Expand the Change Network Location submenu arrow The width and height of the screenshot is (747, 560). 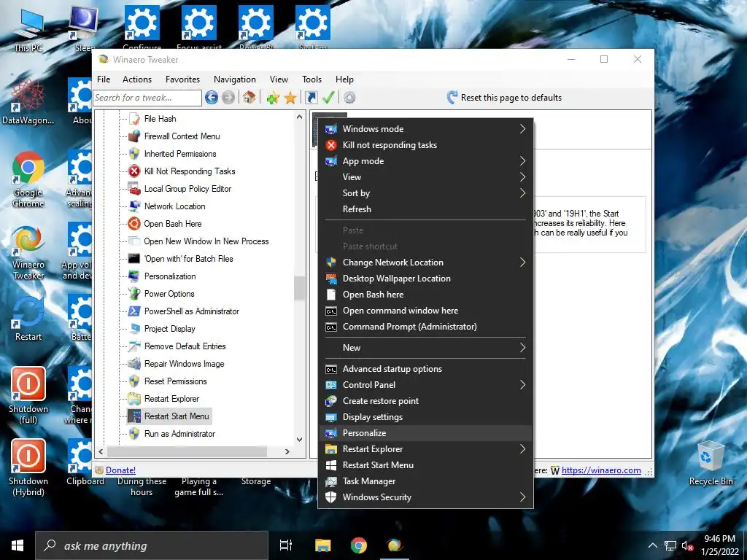coord(522,262)
